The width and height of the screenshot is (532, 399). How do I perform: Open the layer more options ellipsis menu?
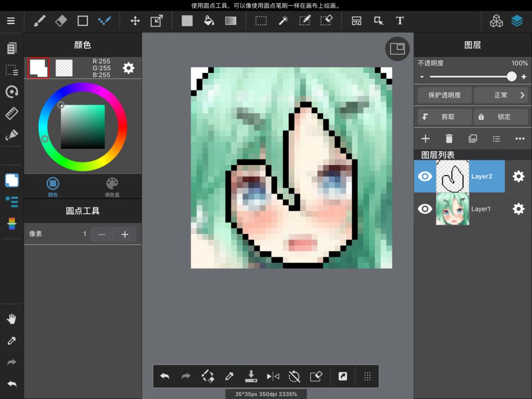520,139
